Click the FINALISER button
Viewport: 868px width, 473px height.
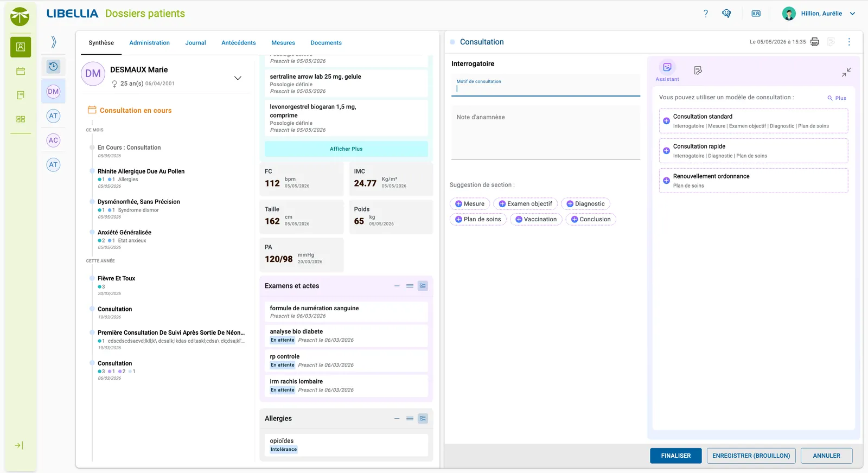coord(676,456)
